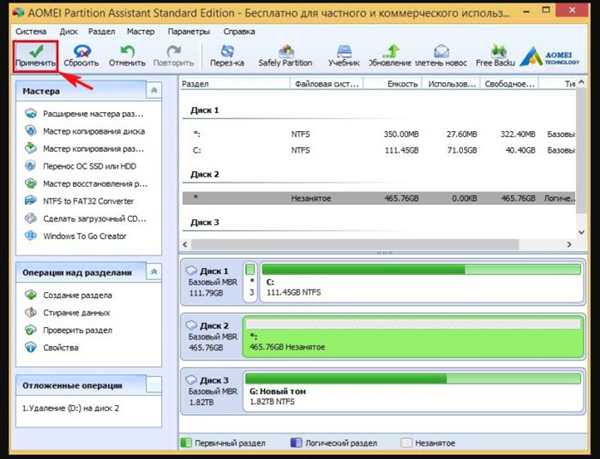Open NTFS to FAT32 Converter
This screenshot has width=600, height=459.
79,201
